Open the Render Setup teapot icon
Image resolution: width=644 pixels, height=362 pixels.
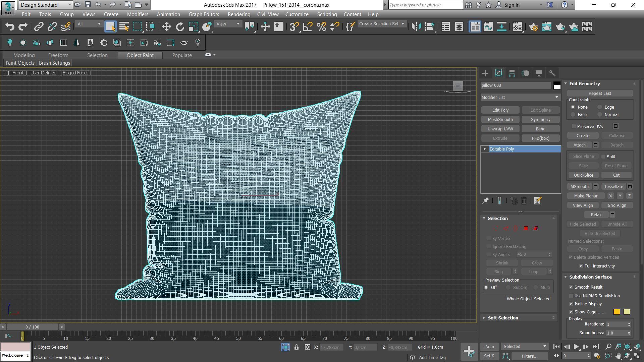(533, 27)
